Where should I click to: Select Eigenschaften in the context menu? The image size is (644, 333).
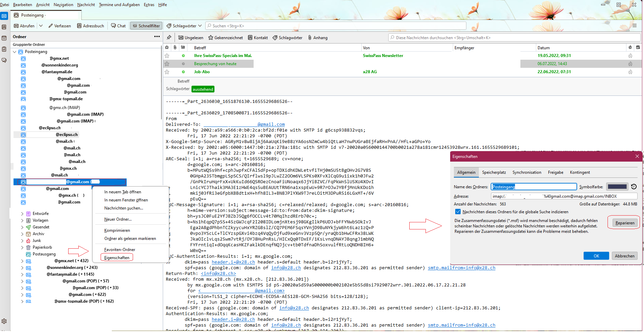tap(117, 258)
